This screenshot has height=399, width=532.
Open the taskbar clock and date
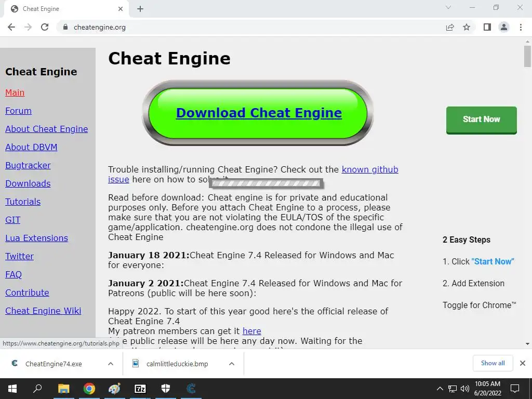[x=487, y=389]
